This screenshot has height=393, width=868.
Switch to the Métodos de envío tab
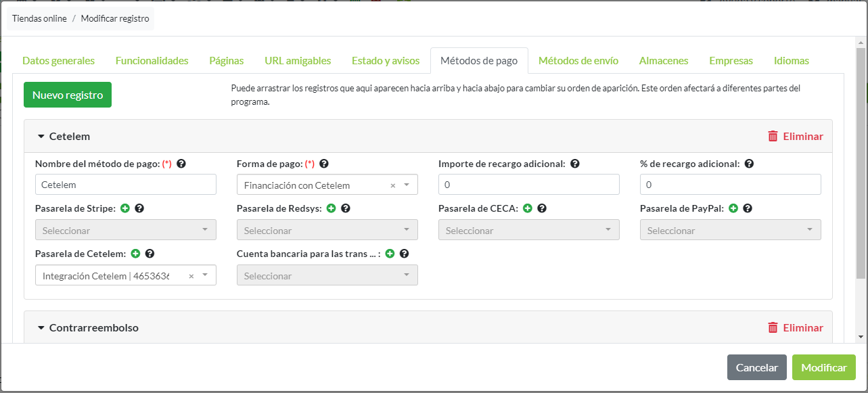click(578, 61)
